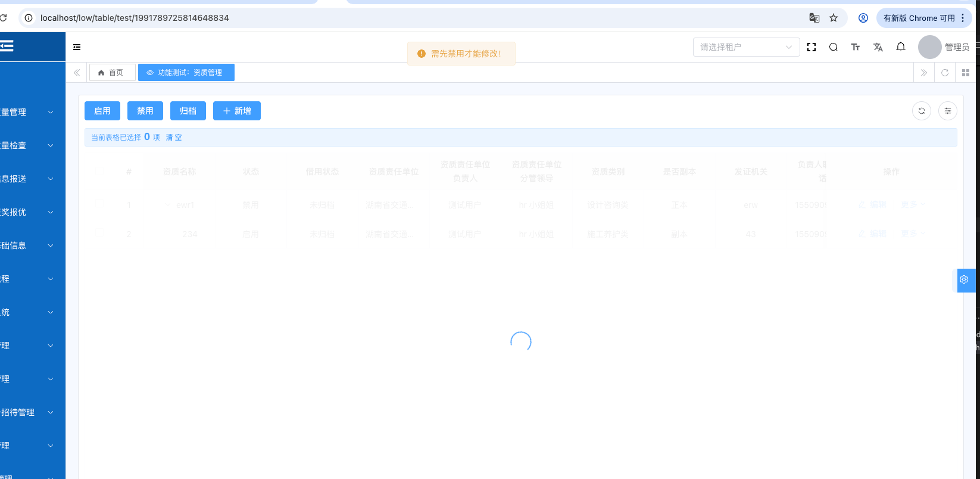Open the table column settings icon
The width and height of the screenshot is (980, 479).
click(x=948, y=111)
